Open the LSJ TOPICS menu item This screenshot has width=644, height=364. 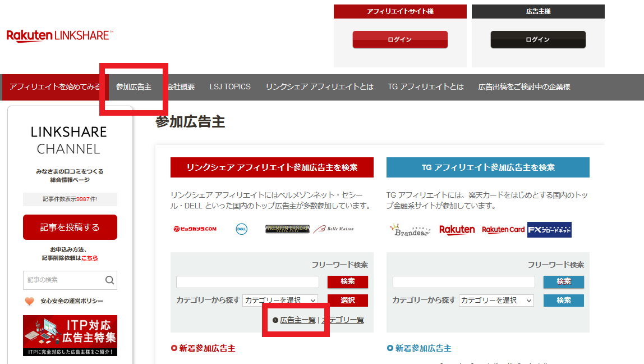click(230, 87)
